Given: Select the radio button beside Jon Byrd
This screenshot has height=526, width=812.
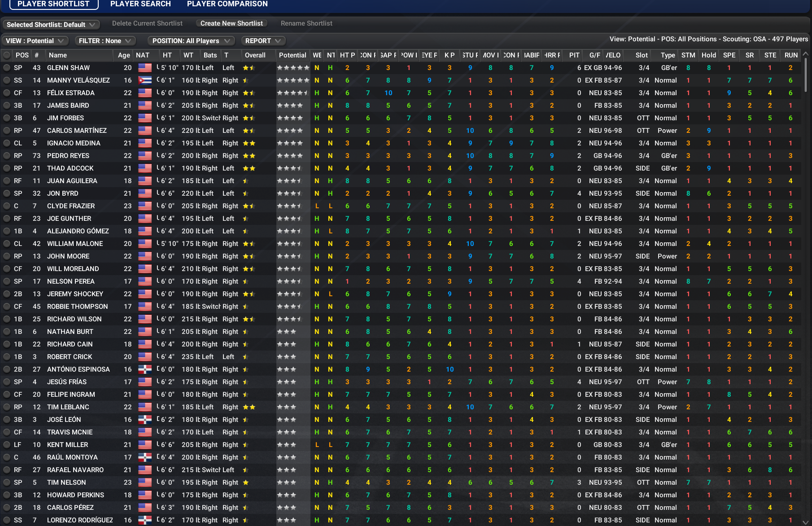Looking at the screenshot, I should (x=7, y=193).
